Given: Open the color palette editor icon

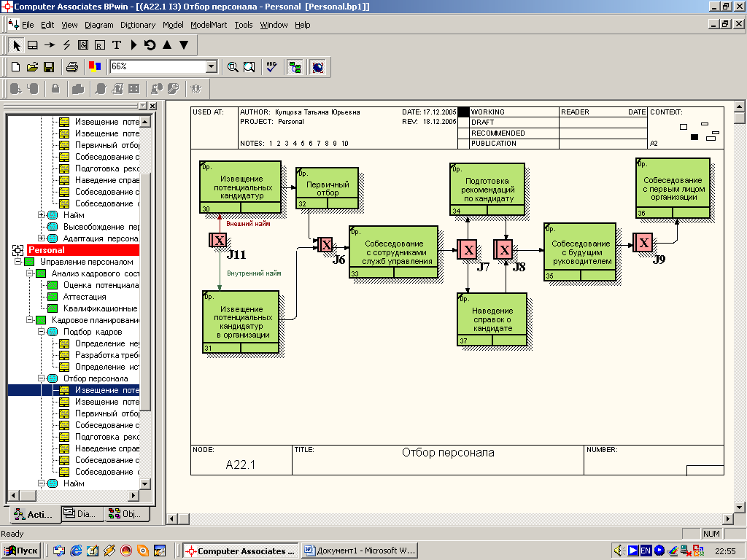Looking at the screenshot, I should pyautogui.click(x=95, y=67).
